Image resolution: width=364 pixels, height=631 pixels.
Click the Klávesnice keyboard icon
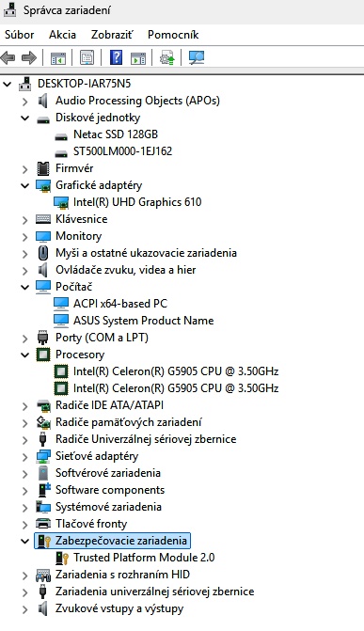click(x=43, y=219)
